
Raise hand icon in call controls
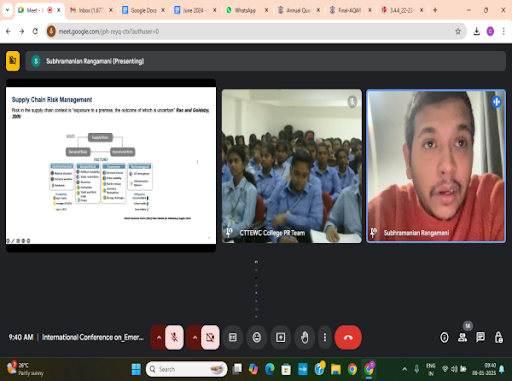coord(305,337)
